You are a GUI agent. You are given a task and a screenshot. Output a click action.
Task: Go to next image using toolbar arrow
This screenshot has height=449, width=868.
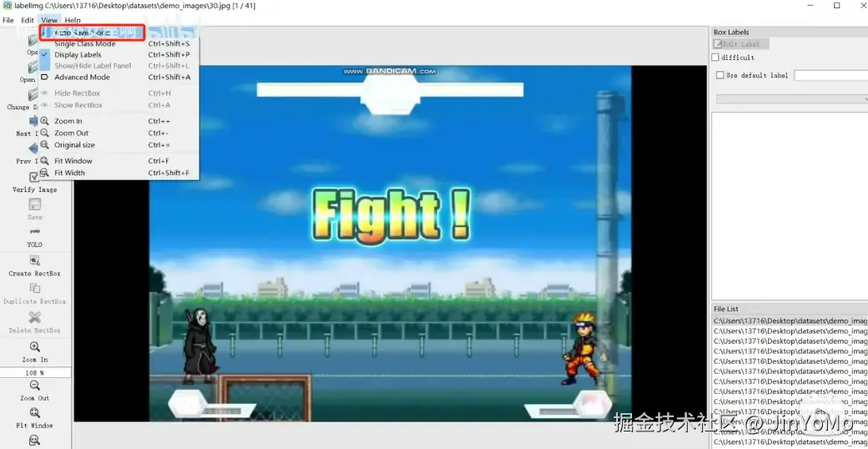(34, 121)
